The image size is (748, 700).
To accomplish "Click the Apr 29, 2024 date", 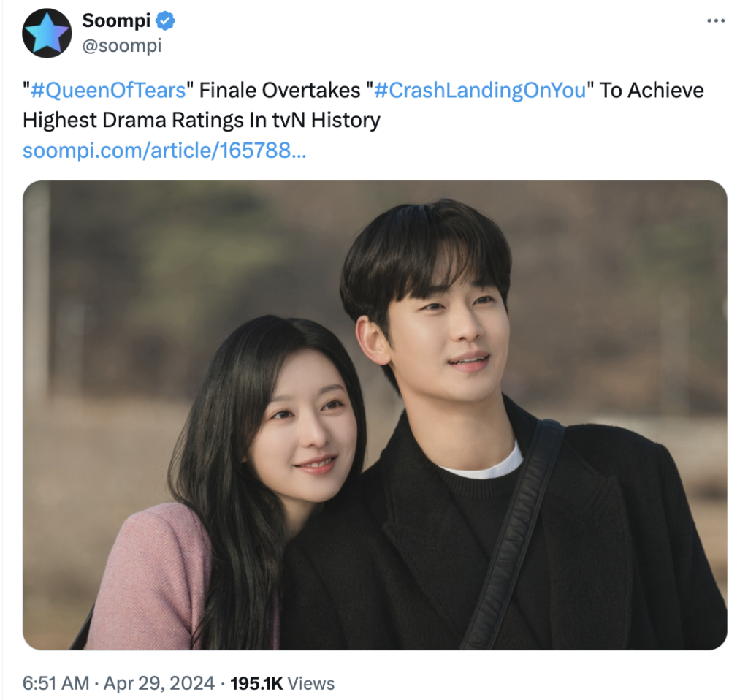I will click(x=159, y=683).
